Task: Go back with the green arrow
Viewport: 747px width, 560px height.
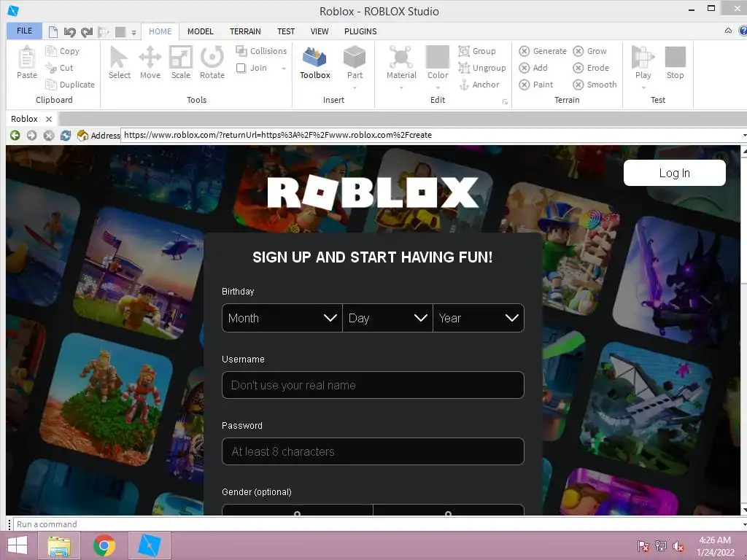Action: pyautogui.click(x=15, y=135)
